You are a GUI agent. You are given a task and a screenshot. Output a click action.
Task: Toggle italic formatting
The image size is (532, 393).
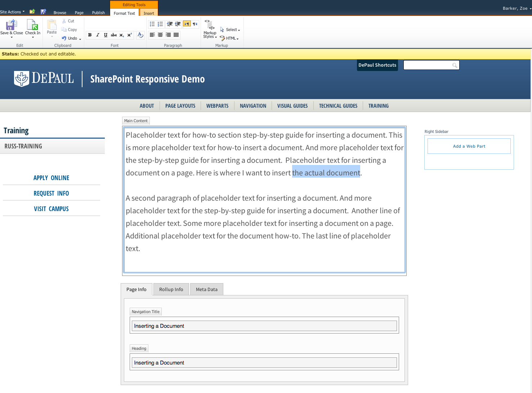pyautogui.click(x=98, y=35)
